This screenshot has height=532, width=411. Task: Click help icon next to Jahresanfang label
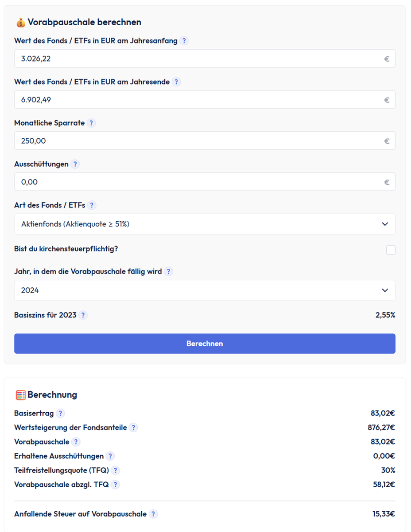(x=184, y=41)
